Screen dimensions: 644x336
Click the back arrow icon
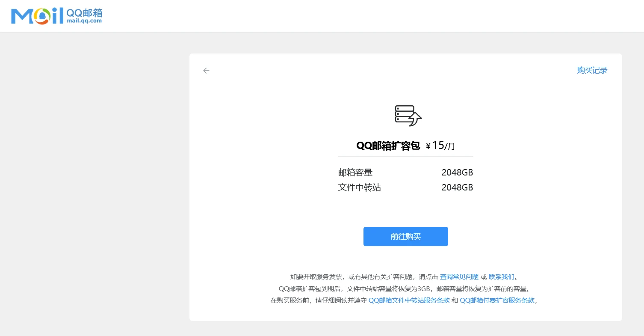pyautogui.click(x=206, y=71)
